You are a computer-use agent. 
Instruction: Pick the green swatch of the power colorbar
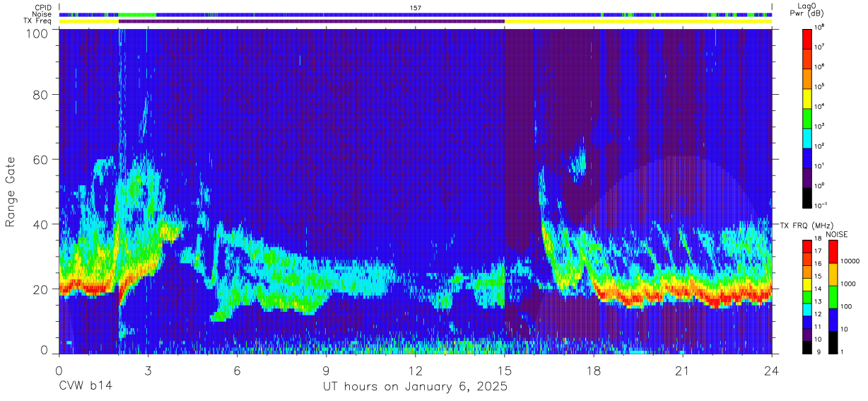808,117
